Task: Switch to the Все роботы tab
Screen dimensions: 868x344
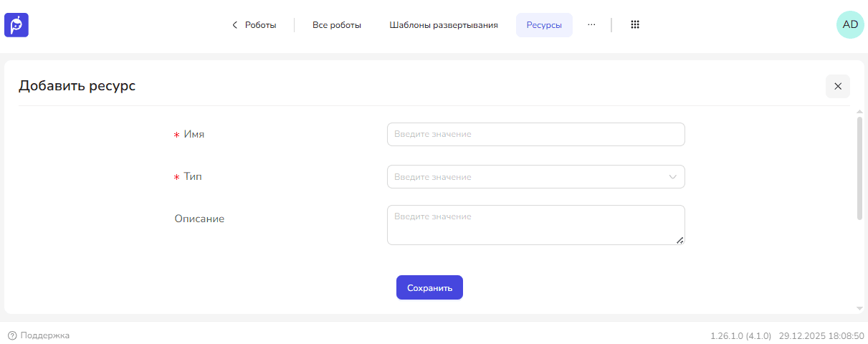Action: point(336,25)
